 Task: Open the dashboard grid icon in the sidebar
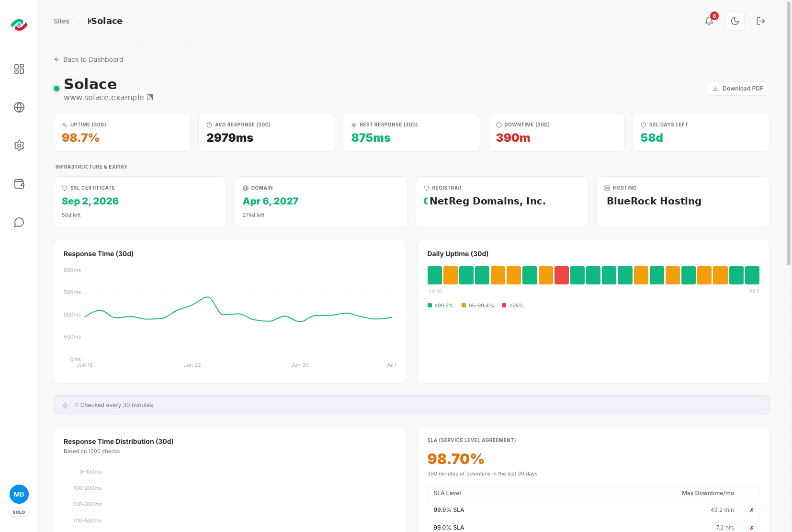[x=19, y=69]
